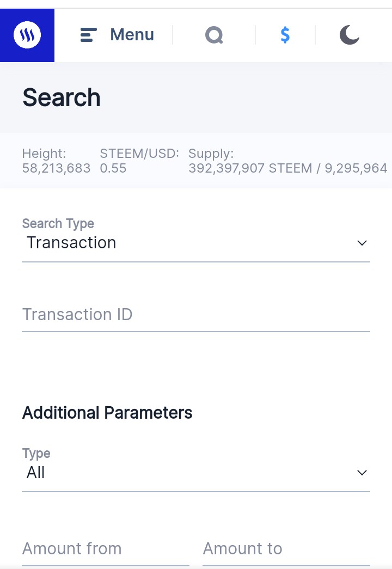
Task: Click the Menu text label
Action: tap(132, 35)
